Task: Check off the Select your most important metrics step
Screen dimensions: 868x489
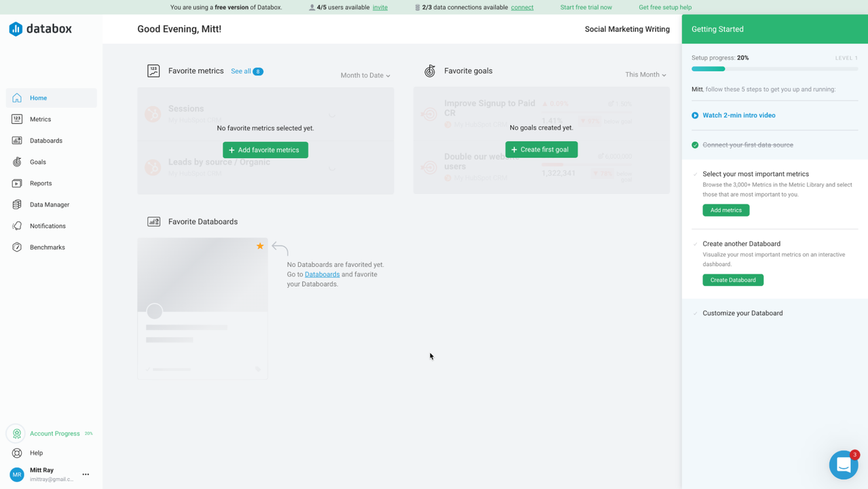Action: pos(694,174)
